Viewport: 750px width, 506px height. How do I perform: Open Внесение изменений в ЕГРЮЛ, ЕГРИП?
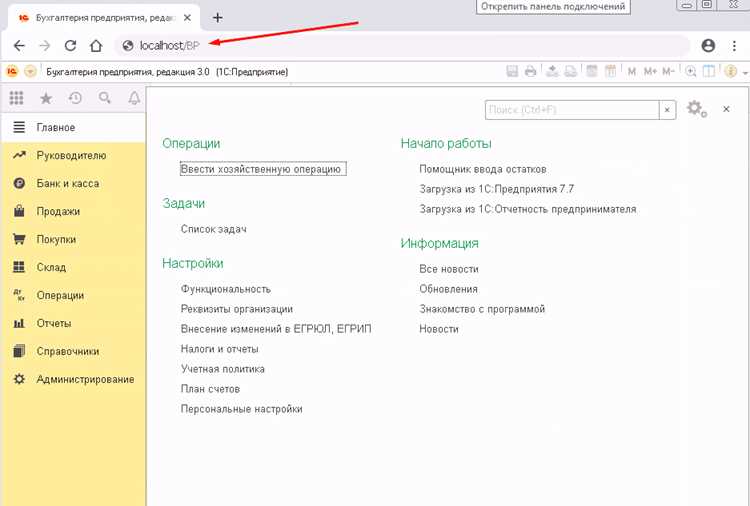[x=276, y=329]
